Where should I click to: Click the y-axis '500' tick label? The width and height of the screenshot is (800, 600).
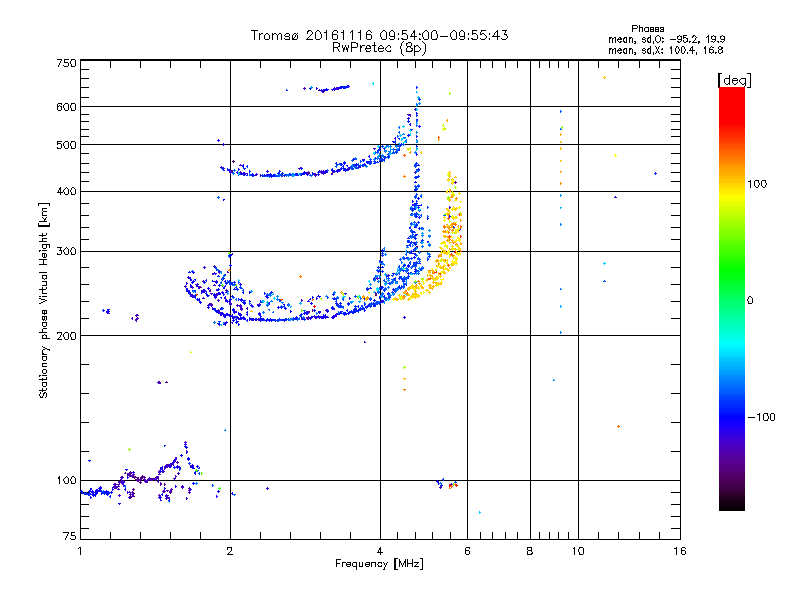coord(67,145)
